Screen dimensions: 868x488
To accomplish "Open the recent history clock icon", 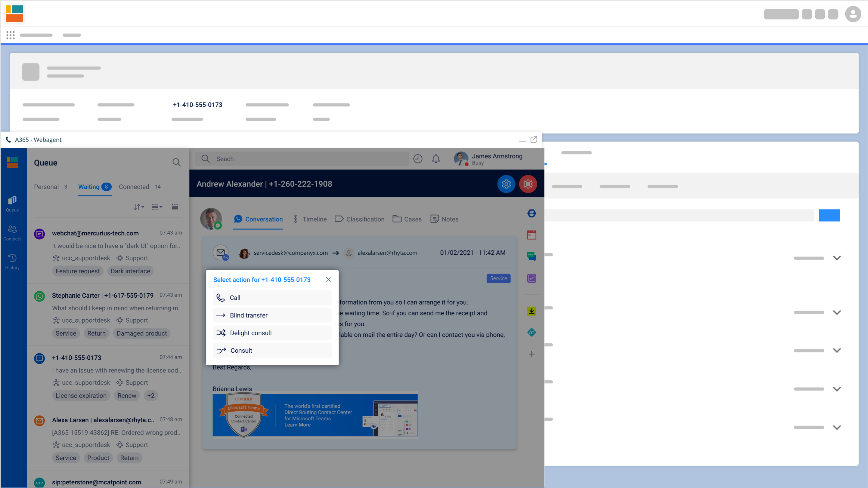I will (x=418, y=159).
